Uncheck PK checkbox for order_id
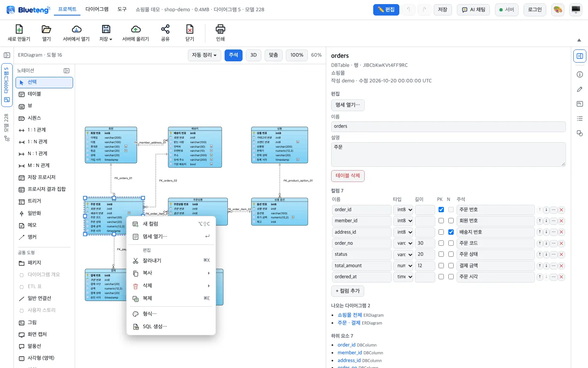 click(x=441, y=210)
